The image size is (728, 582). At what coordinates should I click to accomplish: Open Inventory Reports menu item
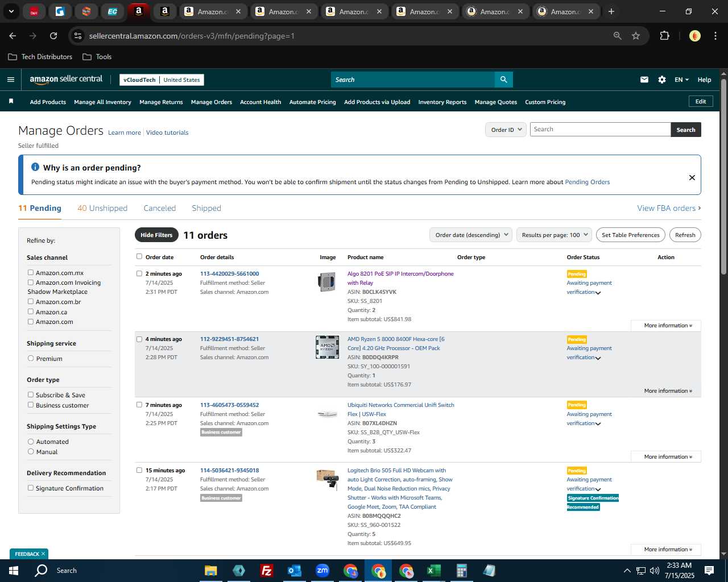[x=442, y=102]
